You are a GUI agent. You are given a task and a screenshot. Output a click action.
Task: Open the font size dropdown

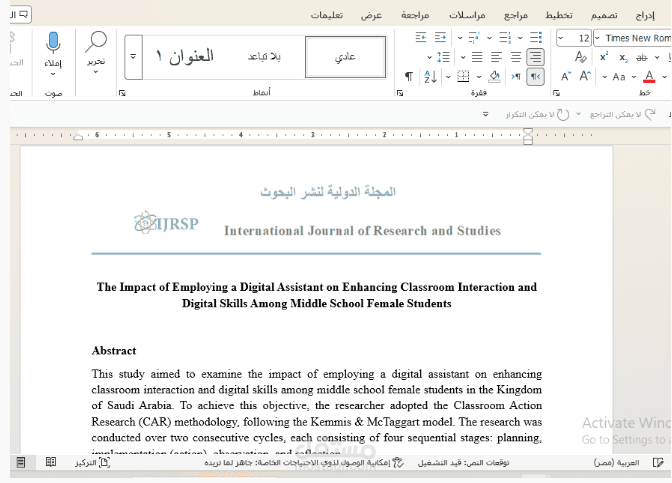click(x=561, y=38)
